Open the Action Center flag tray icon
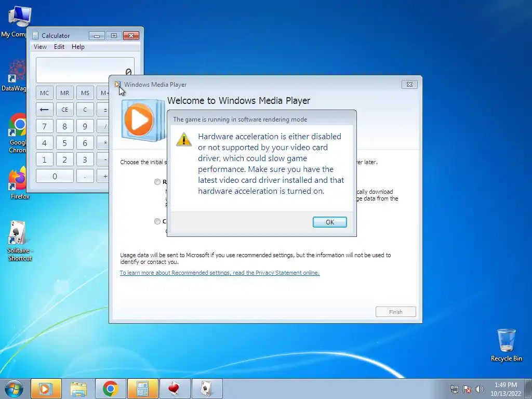 [x=467, y=389]
